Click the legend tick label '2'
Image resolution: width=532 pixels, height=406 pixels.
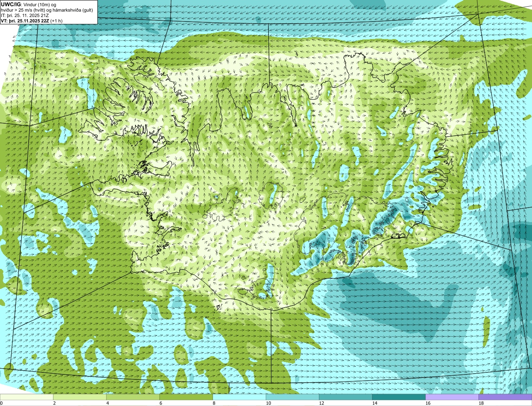(x=54, y=403)
